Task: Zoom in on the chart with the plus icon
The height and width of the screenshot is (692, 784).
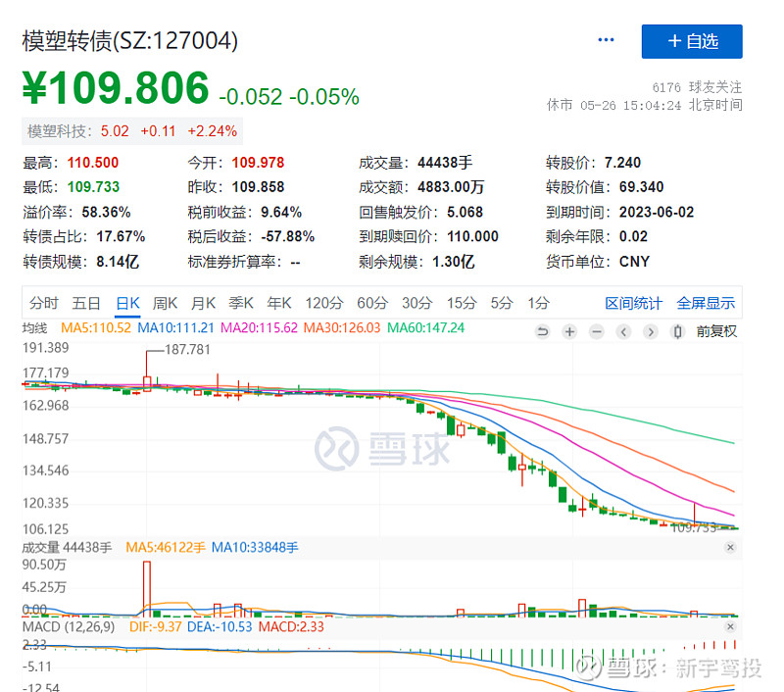Action: (x=569, y=331)
